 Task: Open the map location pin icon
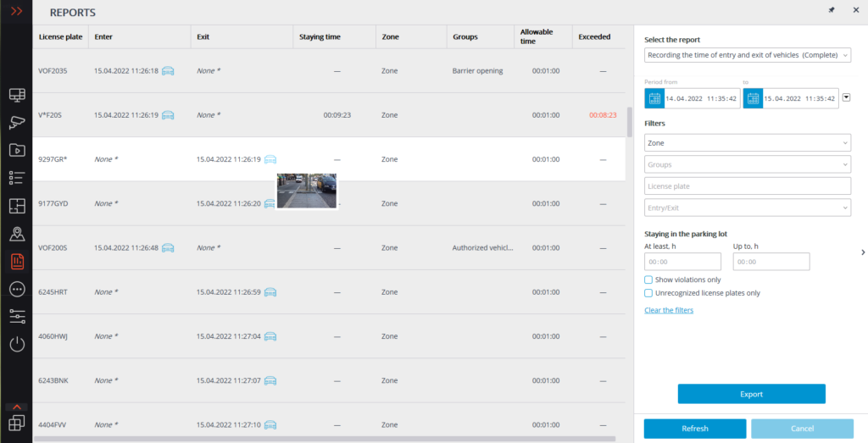[x=16, y=234]
